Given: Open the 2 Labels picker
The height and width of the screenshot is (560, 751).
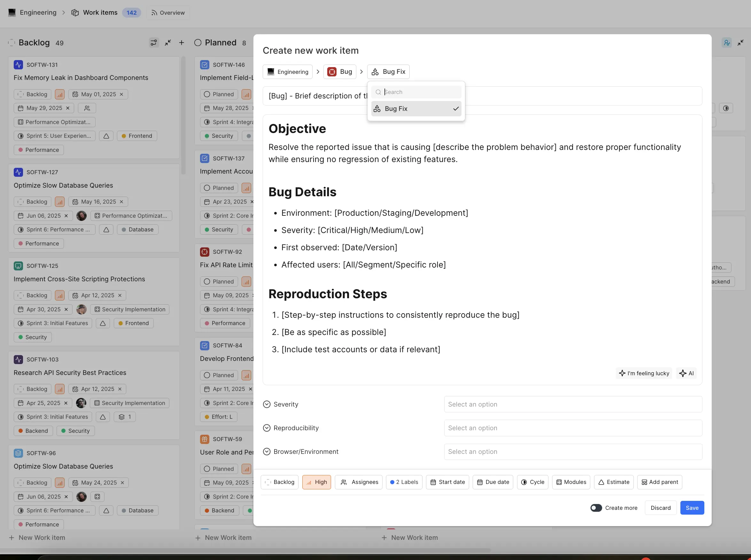Looking at the screenshot, I should (x=404, y=482).
